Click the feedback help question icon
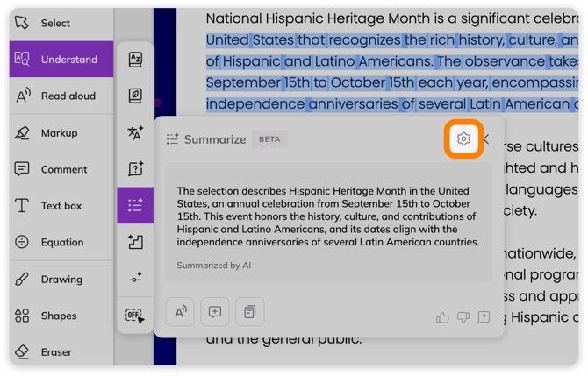Viewport: 588px width, 376px height. (x=484, y=317)
